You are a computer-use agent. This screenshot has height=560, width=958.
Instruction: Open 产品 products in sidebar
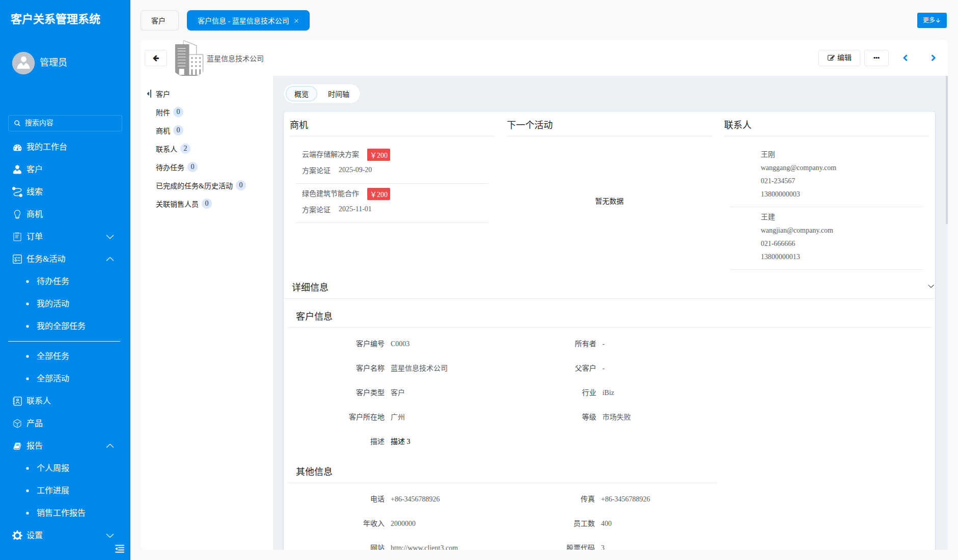tap(65, 423)
